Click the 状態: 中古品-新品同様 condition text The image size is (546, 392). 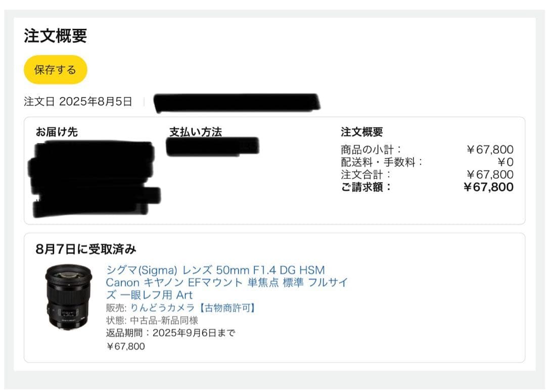point(152,320)
